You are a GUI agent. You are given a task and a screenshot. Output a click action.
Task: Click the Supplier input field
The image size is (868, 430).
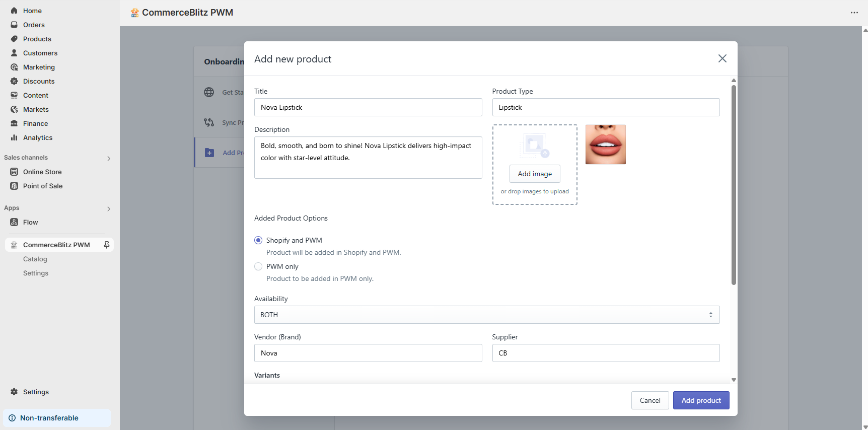pos(606,353)
